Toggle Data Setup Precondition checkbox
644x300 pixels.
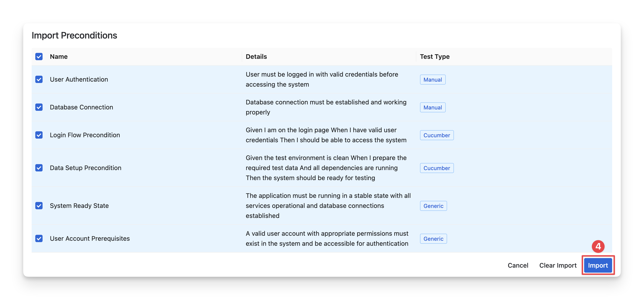(39, 168)
